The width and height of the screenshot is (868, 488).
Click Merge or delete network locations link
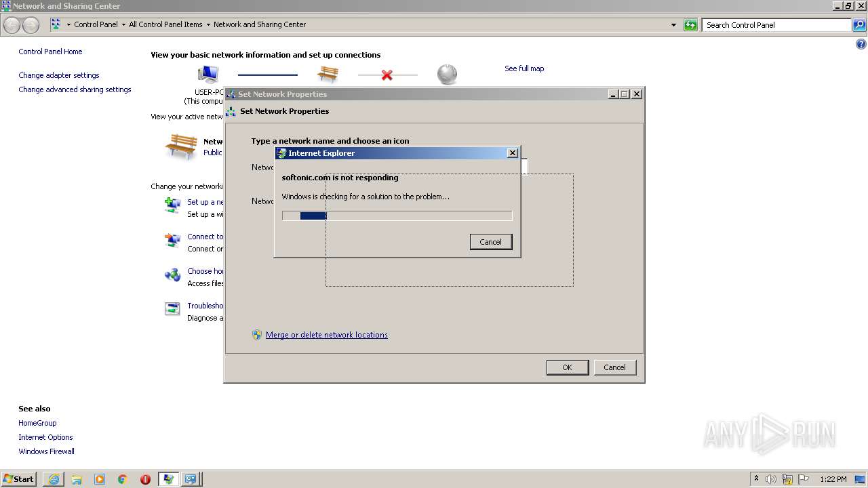pyautogui.click(x=327, y=335)
